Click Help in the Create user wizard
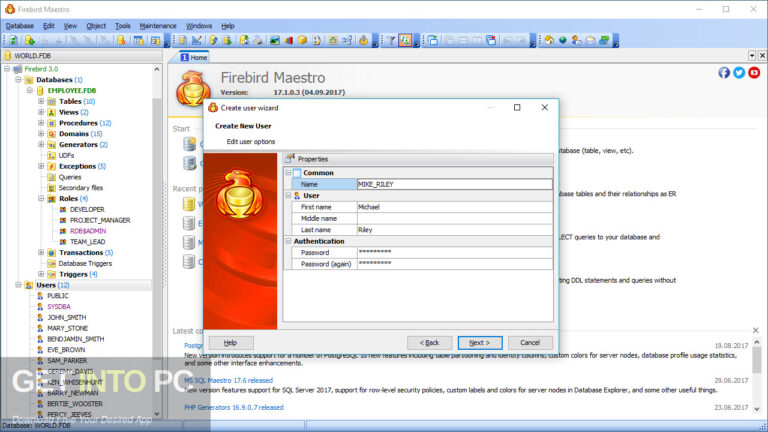The height and width of the screenshot is (432, 768). 231,343
